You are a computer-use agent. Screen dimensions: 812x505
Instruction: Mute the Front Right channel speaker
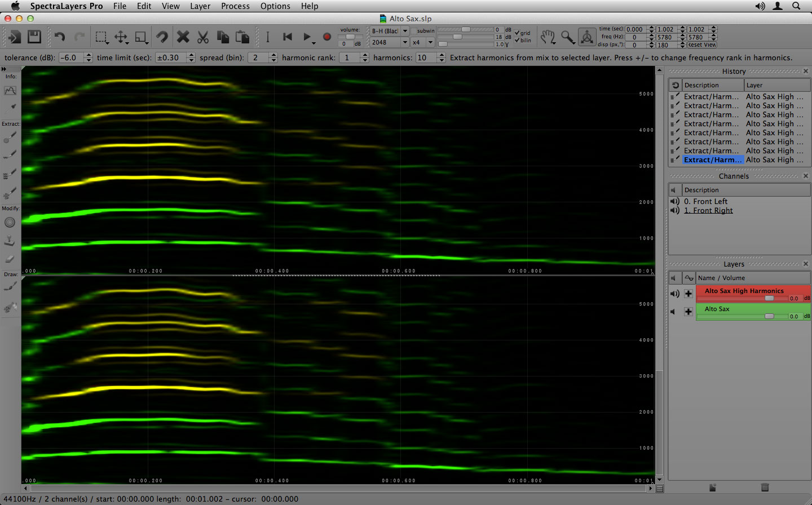tap(674, 210)
